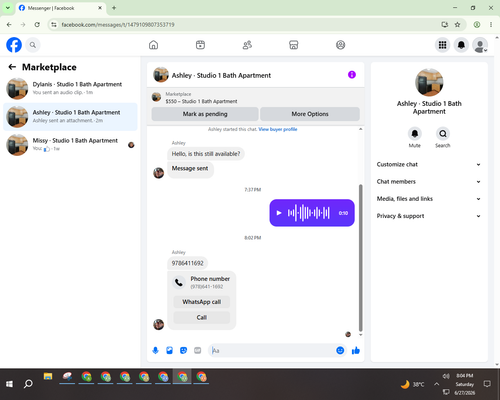Select Ashley Studio 1 Bath Apartment chat

(x=70, y=117)
